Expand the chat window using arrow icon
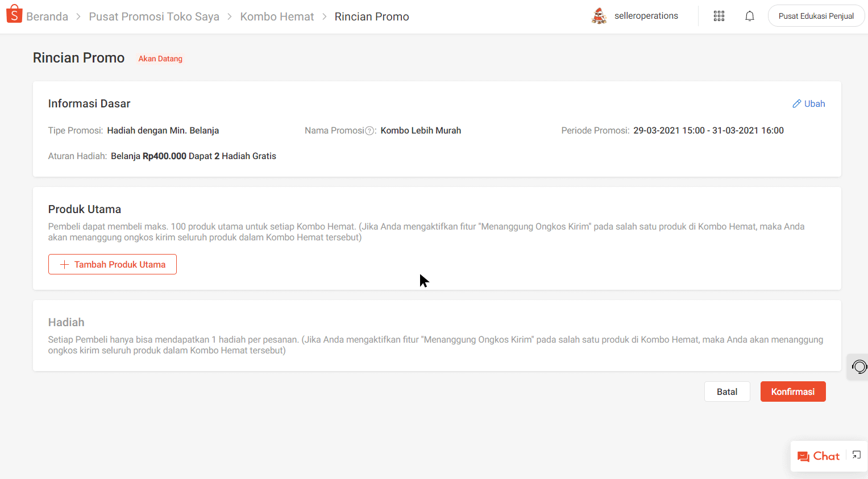Screen dimensions: 868x479 point(857,455)
